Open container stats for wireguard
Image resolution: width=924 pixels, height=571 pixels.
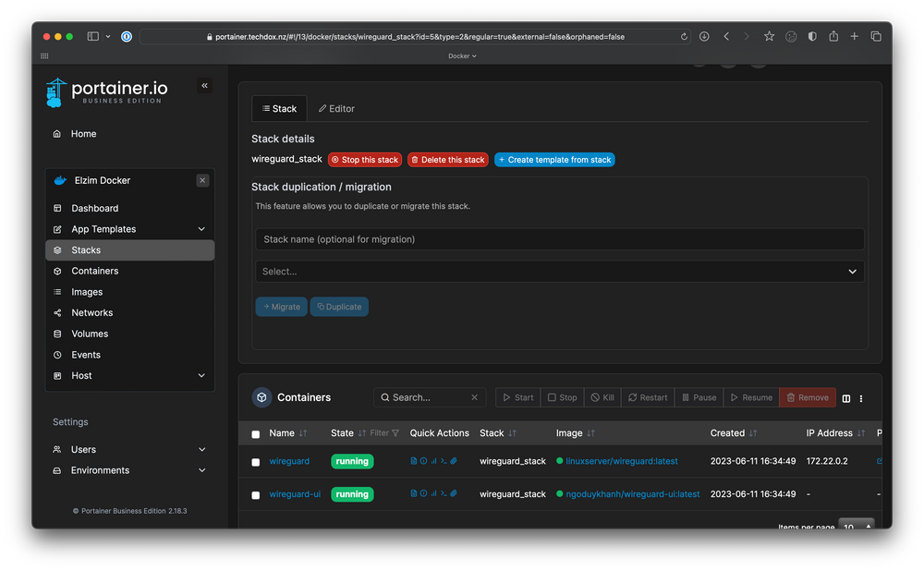point(433,461)
